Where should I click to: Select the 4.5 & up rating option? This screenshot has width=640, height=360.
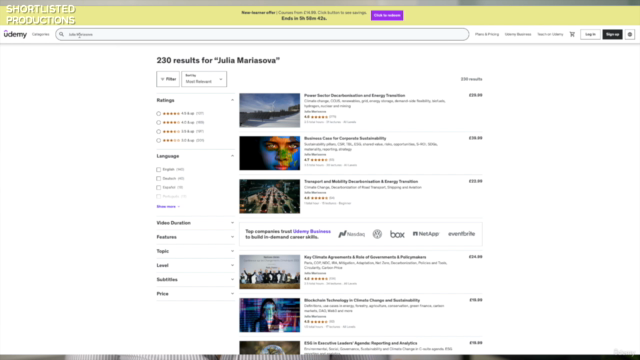[x=159, y=113]
